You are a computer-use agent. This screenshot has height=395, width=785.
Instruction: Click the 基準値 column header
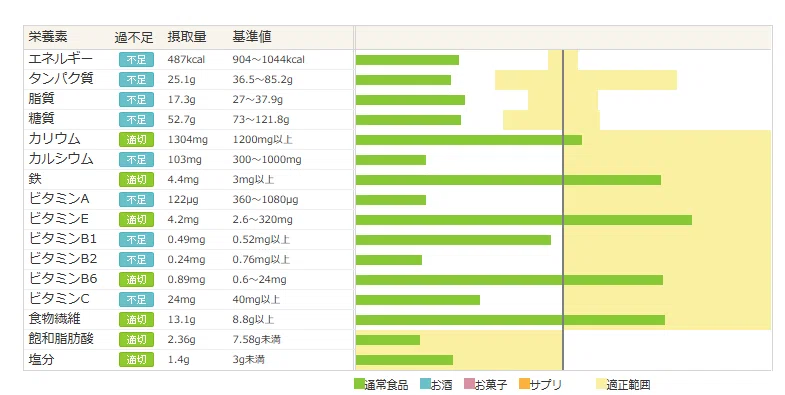pyautogui.click(x=252, y=37)
